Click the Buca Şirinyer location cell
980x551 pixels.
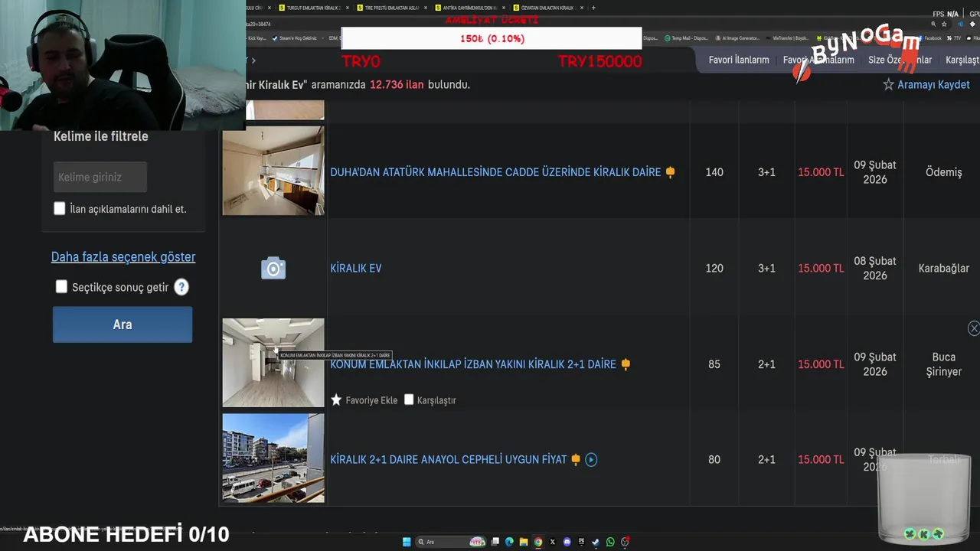pos(943,364)
